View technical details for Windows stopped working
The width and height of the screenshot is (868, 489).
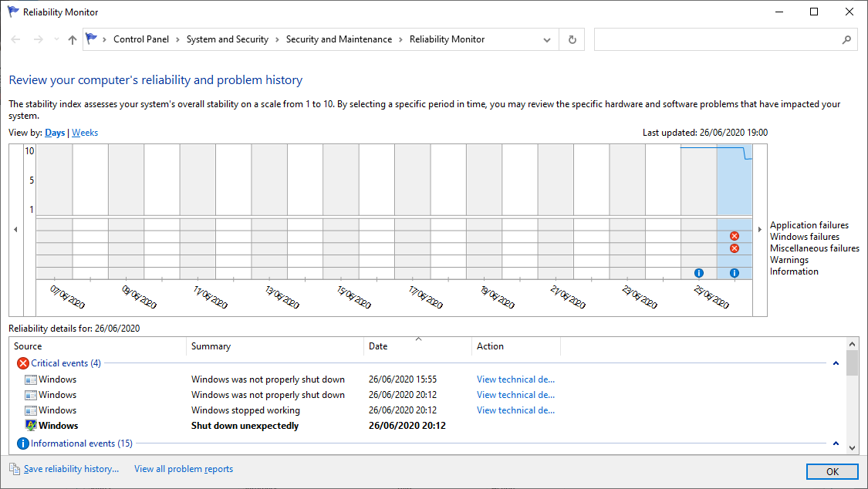point(515,410)
